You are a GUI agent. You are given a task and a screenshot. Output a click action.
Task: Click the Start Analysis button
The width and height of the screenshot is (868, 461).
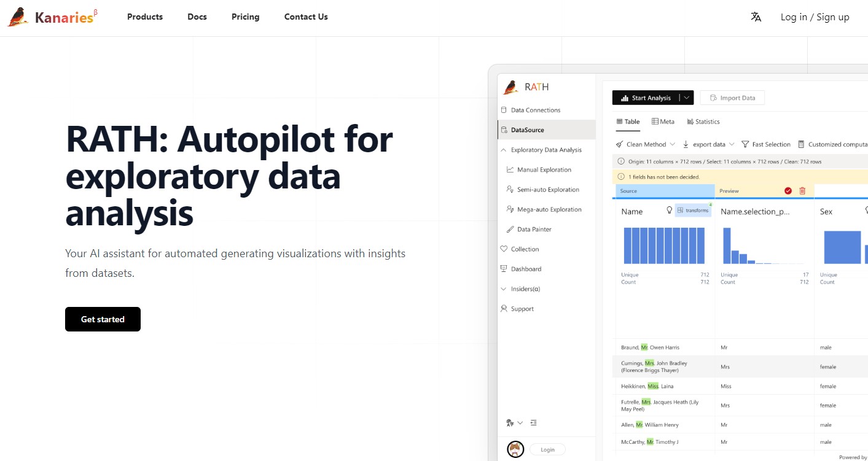(646, 98)
